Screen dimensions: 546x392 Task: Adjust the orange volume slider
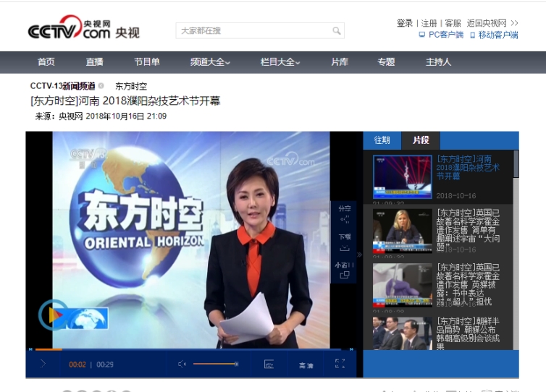pyautogui.click(x=216, y=364)
